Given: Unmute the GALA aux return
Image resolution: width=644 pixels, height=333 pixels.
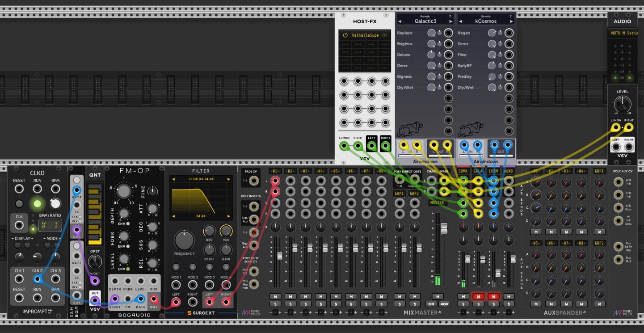Looking at the screenshot, I should tap(478, 296).
